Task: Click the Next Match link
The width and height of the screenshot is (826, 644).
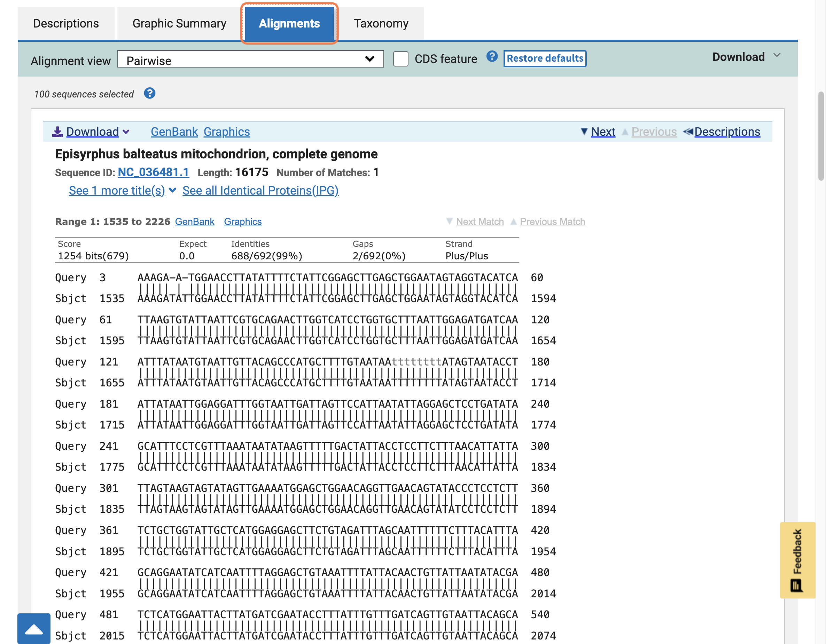Action: point(480,222)
